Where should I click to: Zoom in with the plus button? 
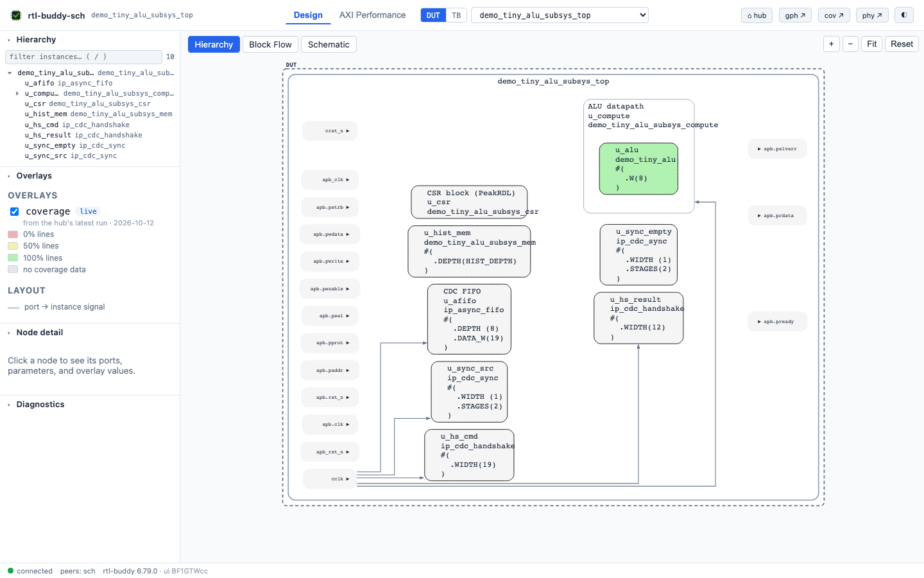[x=831, y=44]
